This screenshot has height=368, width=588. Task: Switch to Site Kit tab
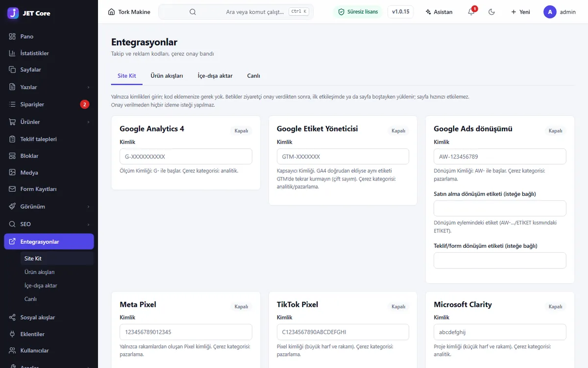[x=127, y=76]
